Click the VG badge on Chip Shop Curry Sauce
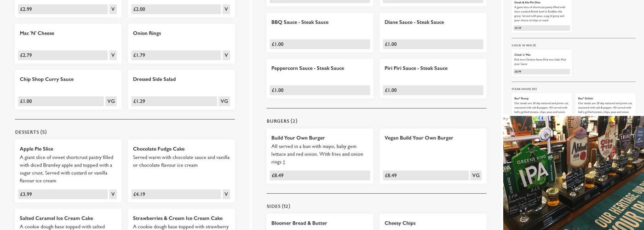Viewport: 644px width, 230px height. 111,101
